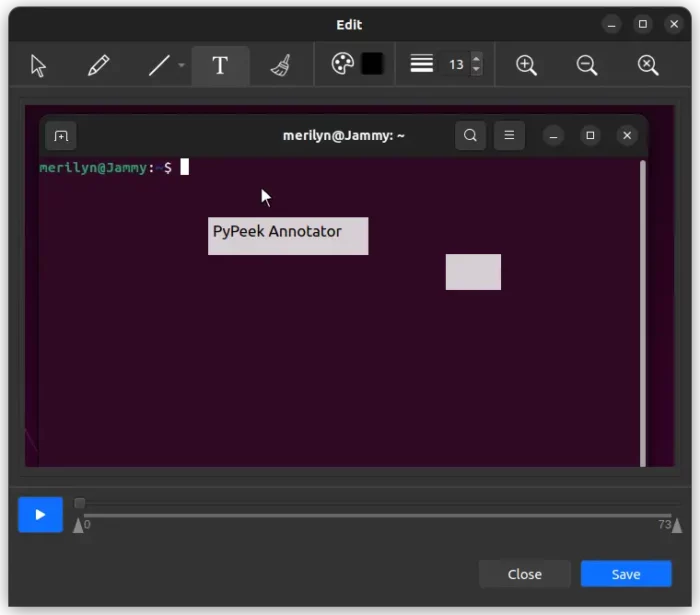Viewport: 700px width, 615px height.
Task: Open the color palette picker
Action: (342, 64)
